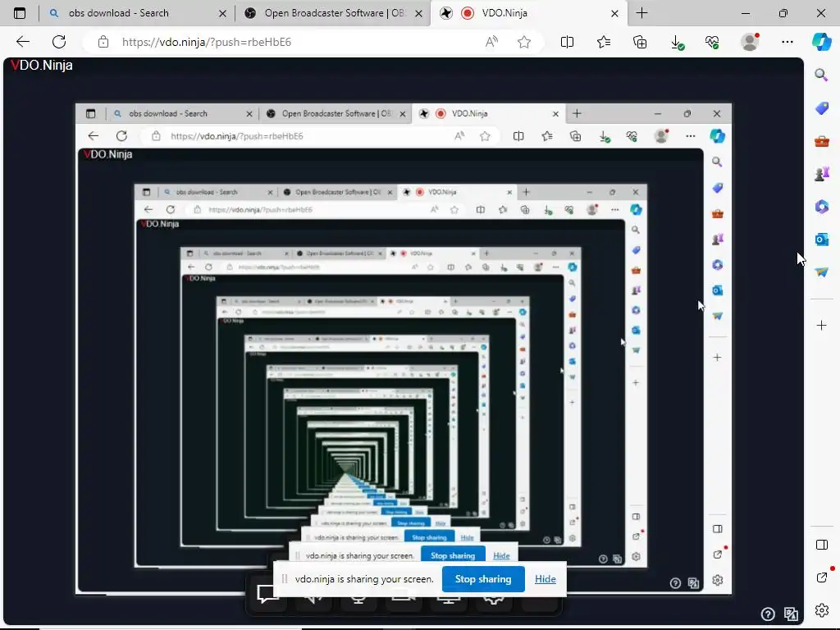Open Outlook in sidebar
The height and width of the screenshot is (630, 840).
coord(821,239)
